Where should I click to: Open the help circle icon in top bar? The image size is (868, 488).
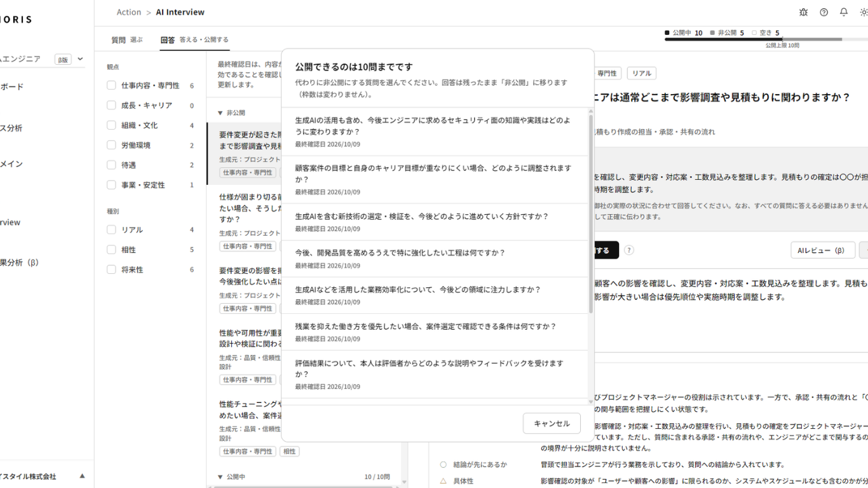[x=824, y=12]
